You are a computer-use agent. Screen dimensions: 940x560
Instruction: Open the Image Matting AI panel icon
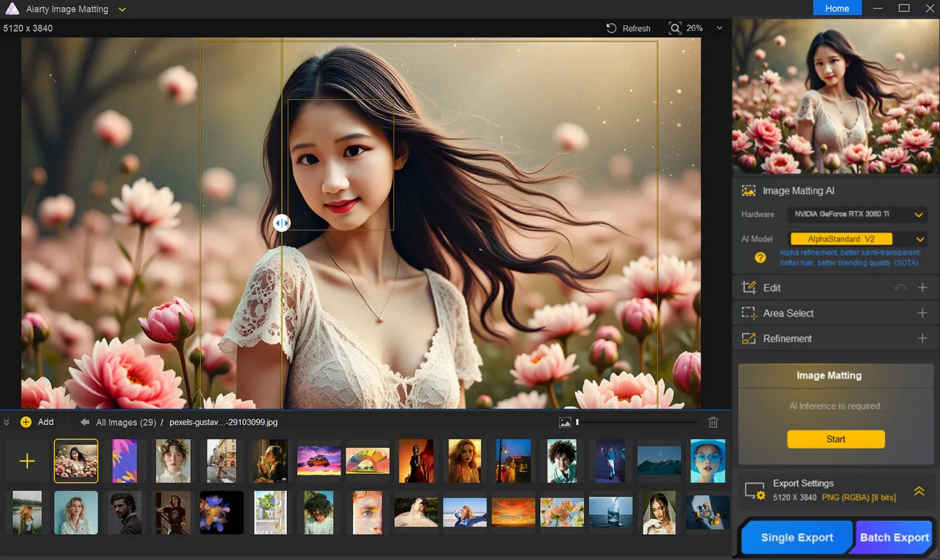click(x=748, y=190)
